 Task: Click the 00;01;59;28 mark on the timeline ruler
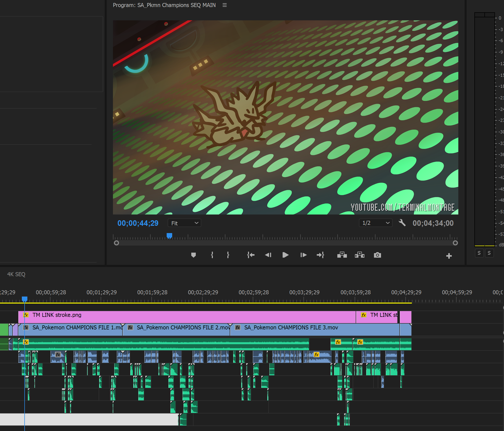click(x=152, y=292)
